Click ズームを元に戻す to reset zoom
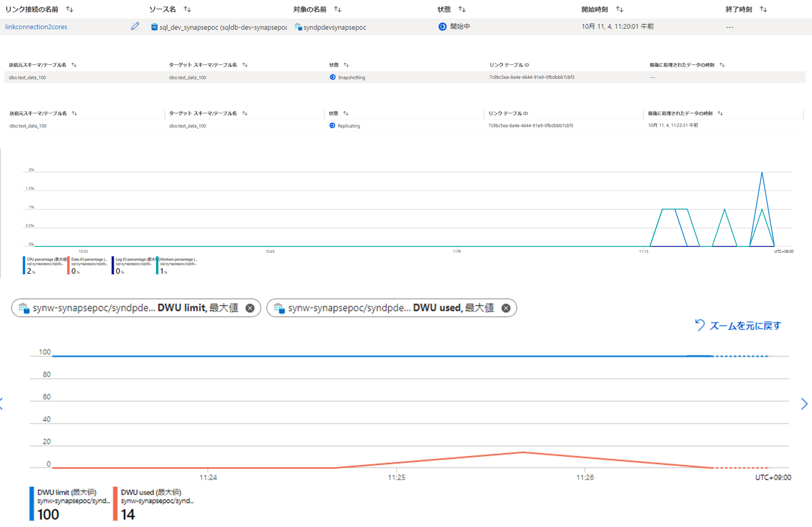The image size is (812, 527). (x=738, y=325)
